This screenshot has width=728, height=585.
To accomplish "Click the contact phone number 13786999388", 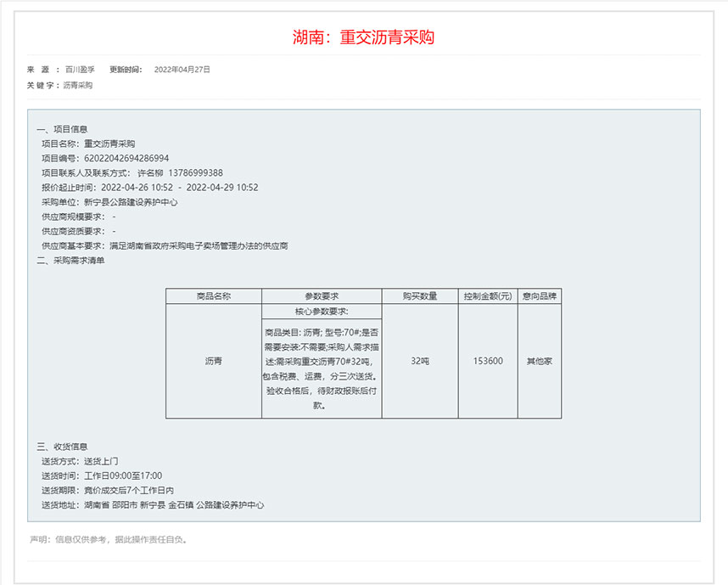I will click(x=194, y=173).
